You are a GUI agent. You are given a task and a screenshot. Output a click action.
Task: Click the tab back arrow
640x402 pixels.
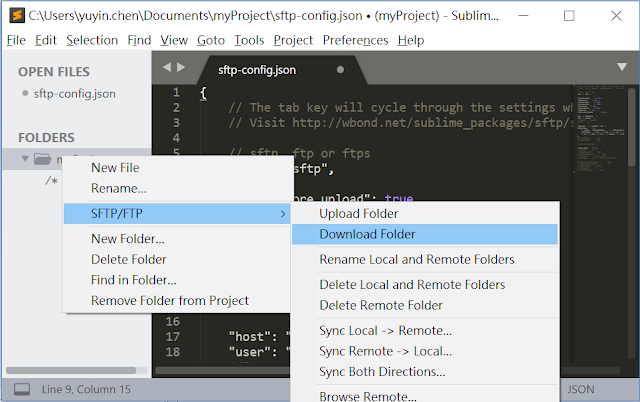click(167, 67)
